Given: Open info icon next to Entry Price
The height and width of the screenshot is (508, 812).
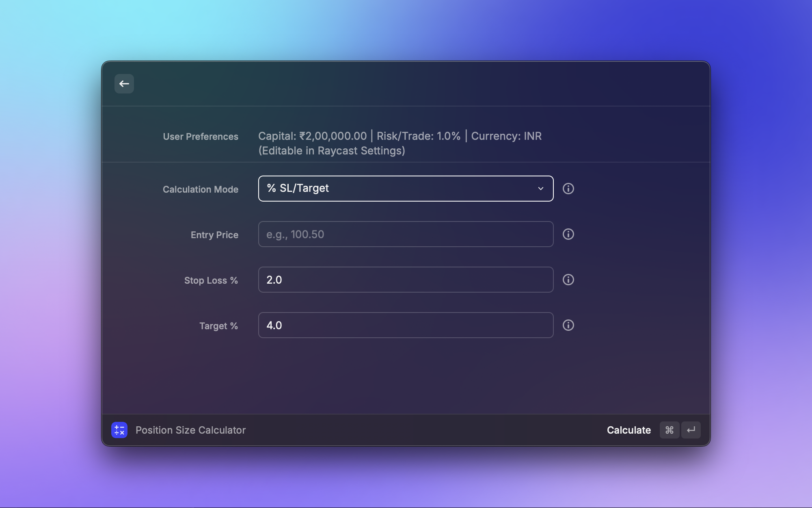Looking at the screenshot, I should point(568,234).
